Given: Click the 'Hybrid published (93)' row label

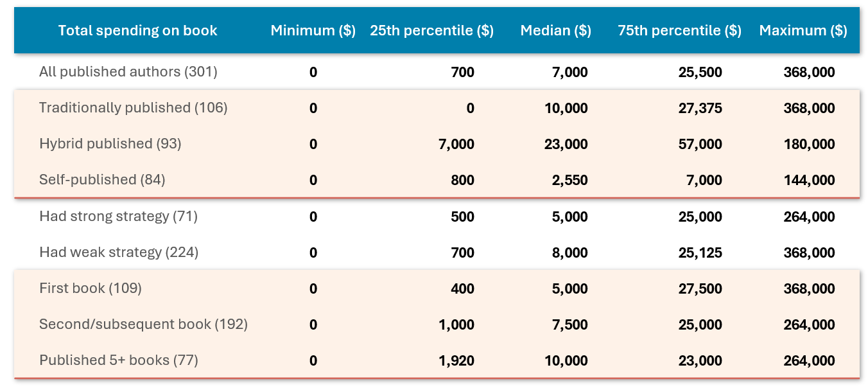Looking at the screenshot, I should click(x=110, y=144).
